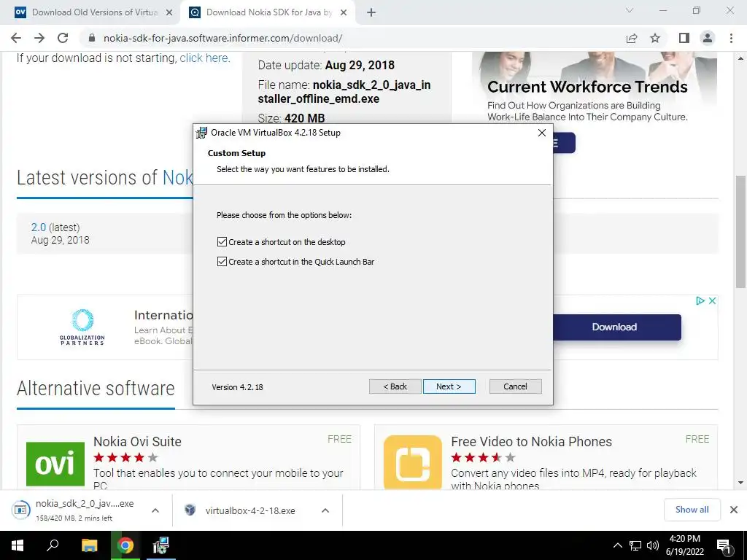Click the scrollbar up arrow

740,58
